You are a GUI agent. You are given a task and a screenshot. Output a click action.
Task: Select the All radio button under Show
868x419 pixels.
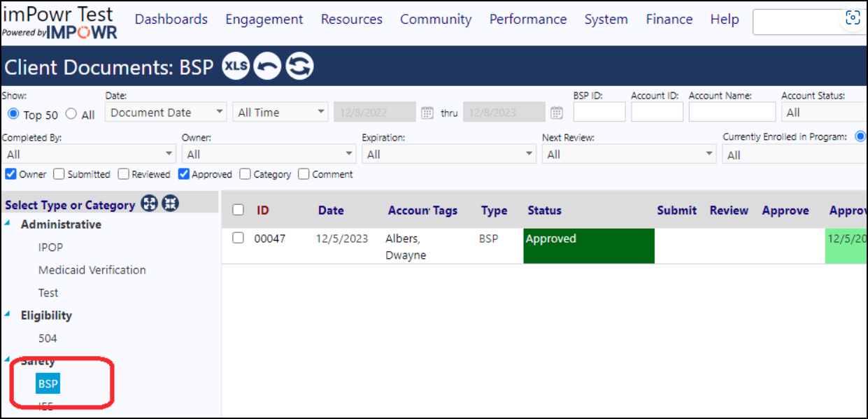click(x=71, y=114)
